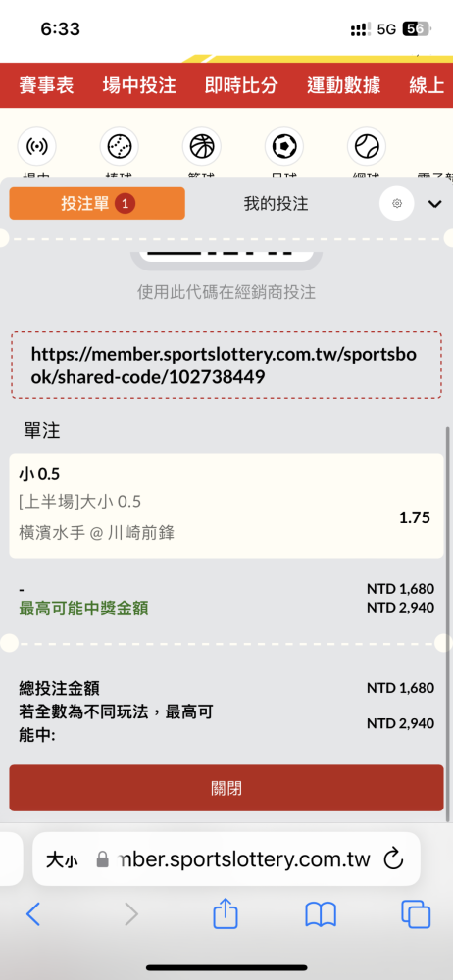Switch to 我的投注 tab
Image resolution: width=453 pixels, height=980 pixels.
click(x=276, y=203)
